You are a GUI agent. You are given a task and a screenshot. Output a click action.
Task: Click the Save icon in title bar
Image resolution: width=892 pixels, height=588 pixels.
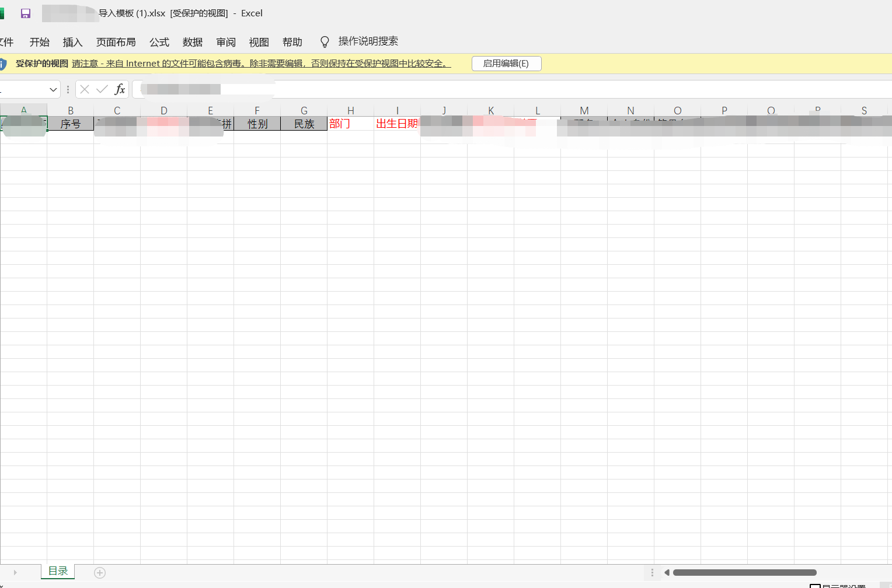(26, 13)
